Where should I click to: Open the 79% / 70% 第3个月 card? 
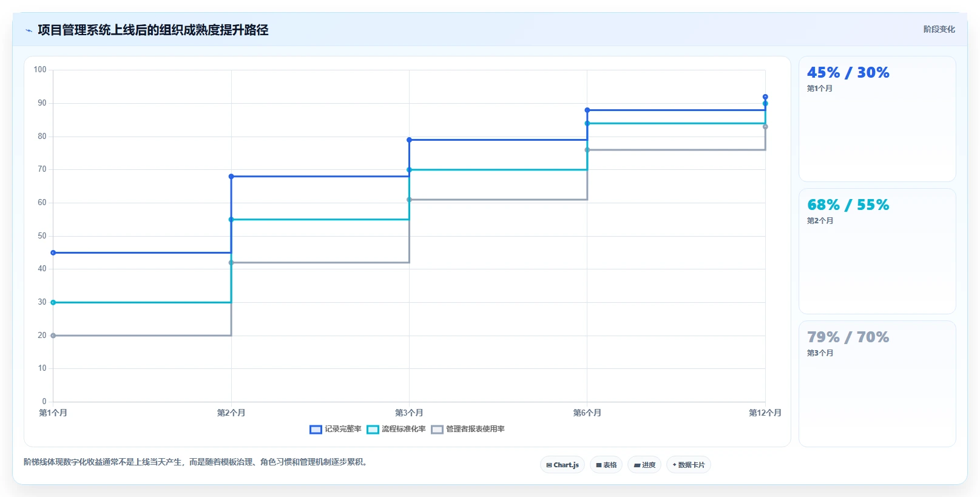click(x=877, y=384)
